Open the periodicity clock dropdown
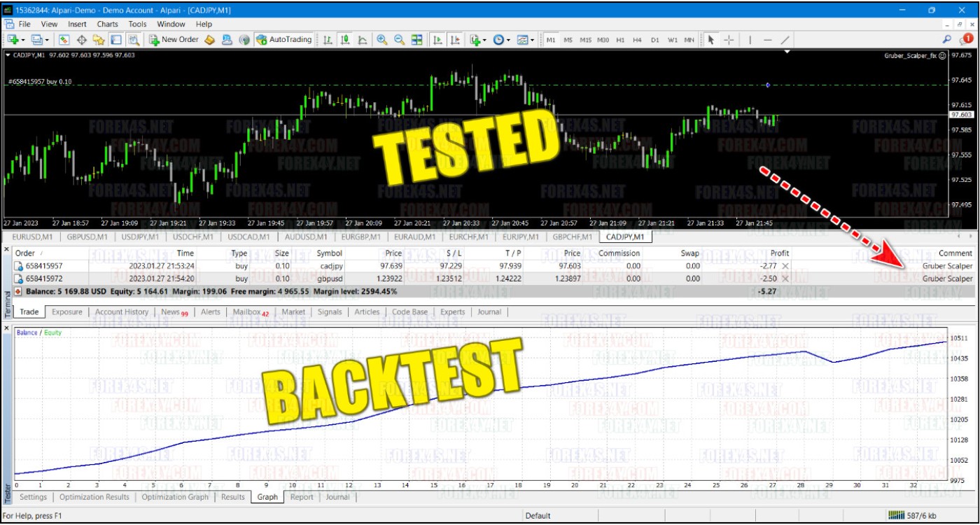The width and height of the screenshot is (980, 525). tap(509, 40)
